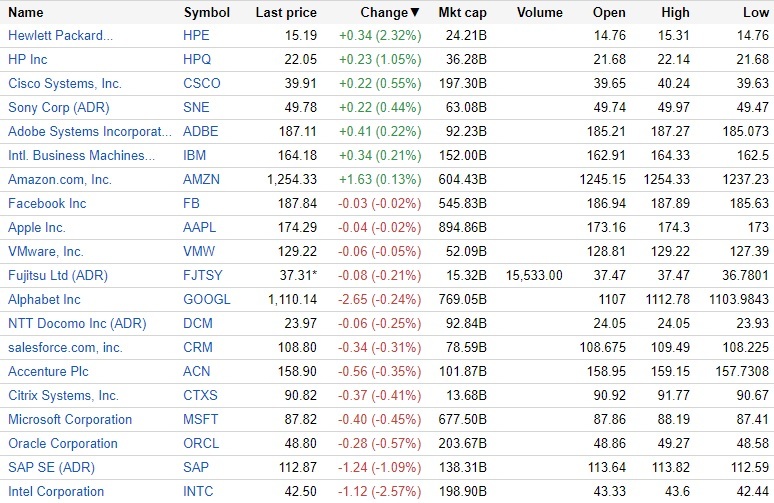Sort by the Symbol column header
The image size is (774, 503).
pyautogui.click(x=207, y=13)
